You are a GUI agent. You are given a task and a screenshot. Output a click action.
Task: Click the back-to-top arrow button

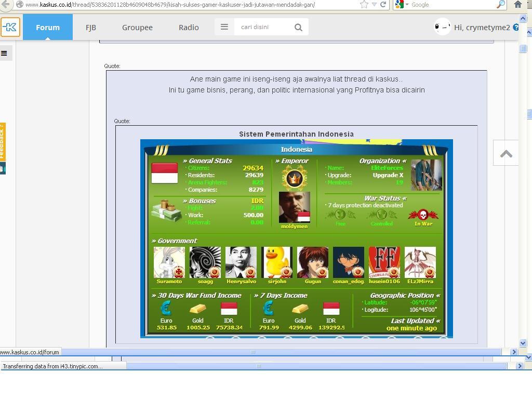coord(506,153)
